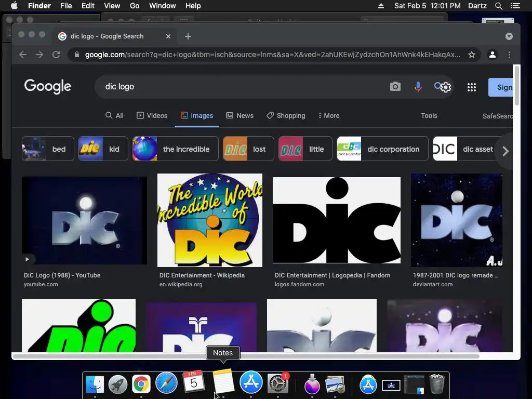Open DIC Entertainment Logopedia Fandom link
Viewport: 532px width, 399px height.
point(332,275)
